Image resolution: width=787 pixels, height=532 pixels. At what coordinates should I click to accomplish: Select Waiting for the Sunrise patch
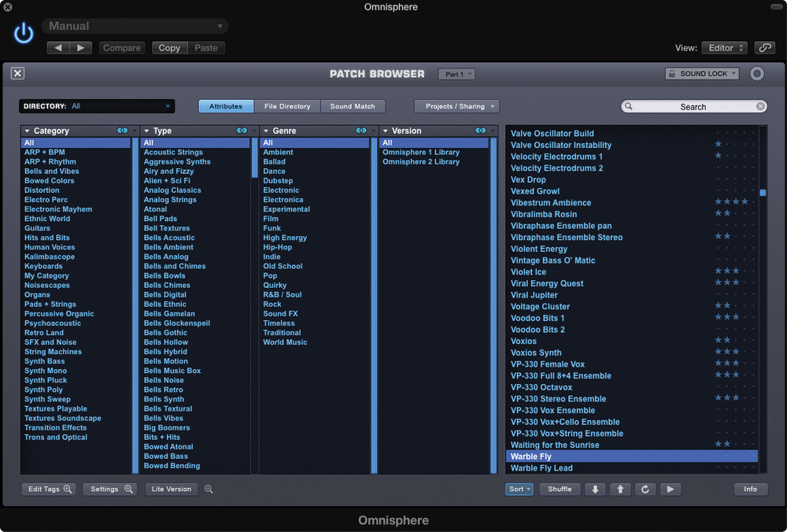pos(555,445)
